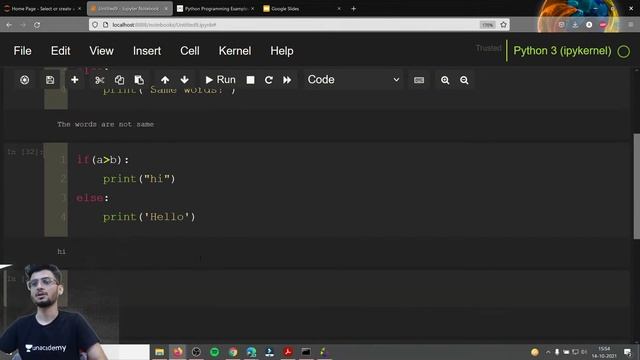640x360 pixels.
Task: Open the View menu
Action: pyautogui.click(x=101, y=51)
